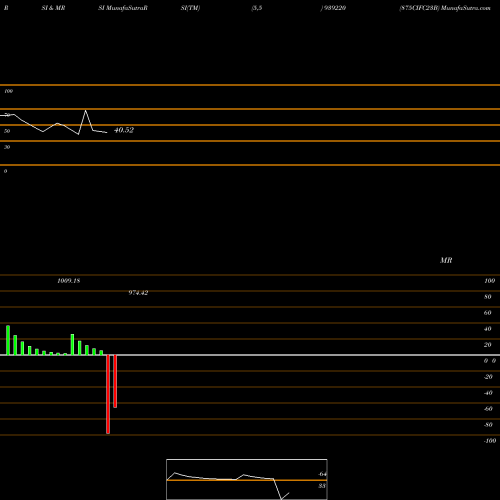Click the -100 label on MR scale
Image resolution: width=500 pixels, height=500 pixels.
(x=490, y=441)
